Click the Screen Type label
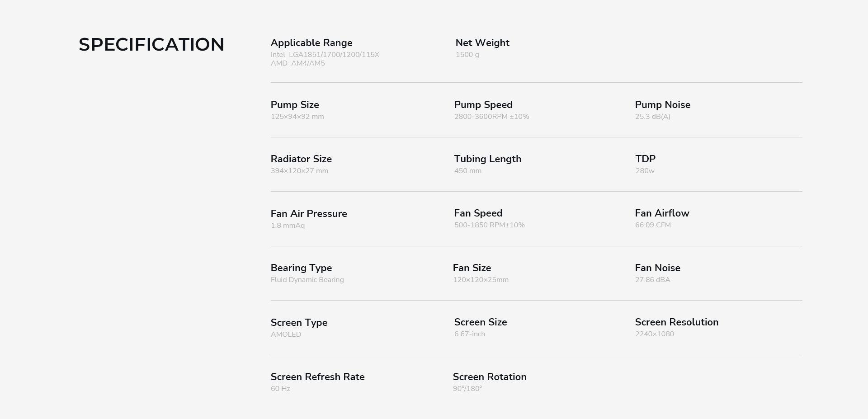The height and width of the screenshot is (419, 868). point(299,323)
